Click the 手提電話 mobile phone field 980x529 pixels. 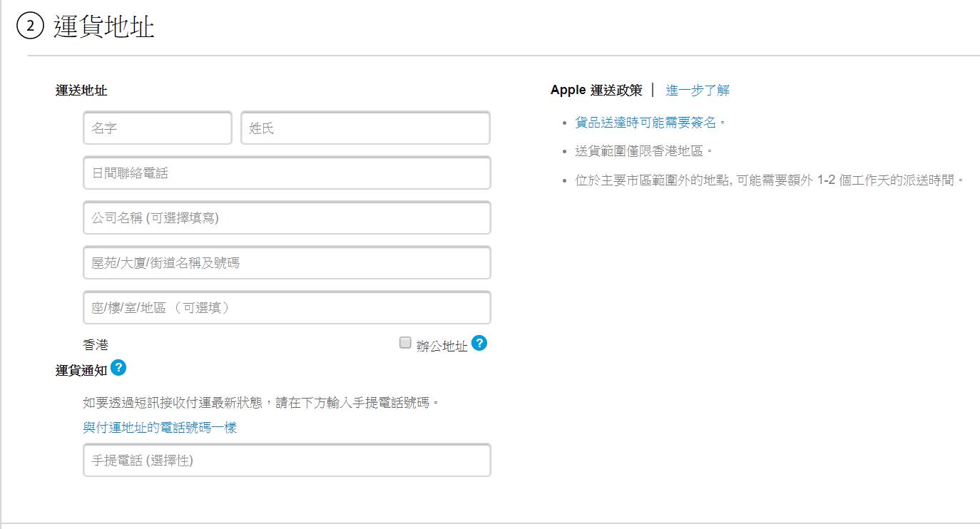coord(285,460)
